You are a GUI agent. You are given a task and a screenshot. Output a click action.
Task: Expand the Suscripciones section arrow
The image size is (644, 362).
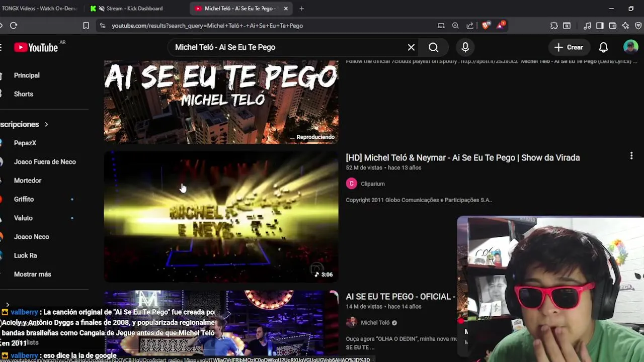point(46,124)
